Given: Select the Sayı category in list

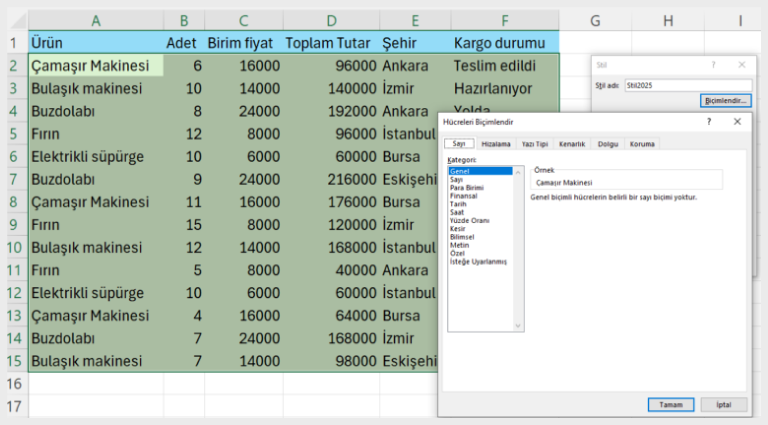Looking at the screenshot, I should 480,180.
